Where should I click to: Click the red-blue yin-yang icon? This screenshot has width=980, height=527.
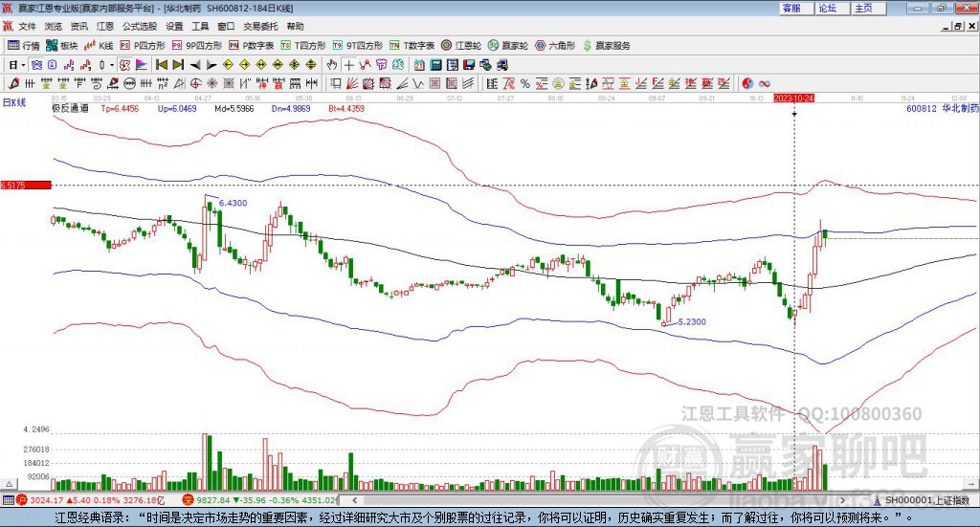tap(747, 83)
